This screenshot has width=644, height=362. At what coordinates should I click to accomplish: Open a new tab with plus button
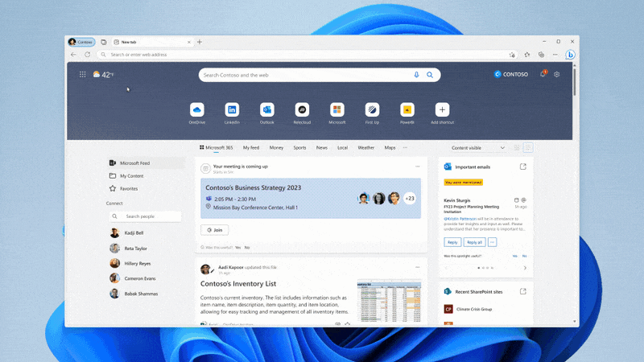200,42
